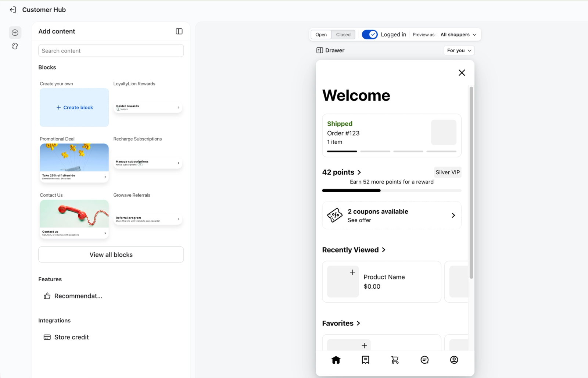Open the theme palette icon in sidebar
The image size is (588, 378).
coord(15,46)
